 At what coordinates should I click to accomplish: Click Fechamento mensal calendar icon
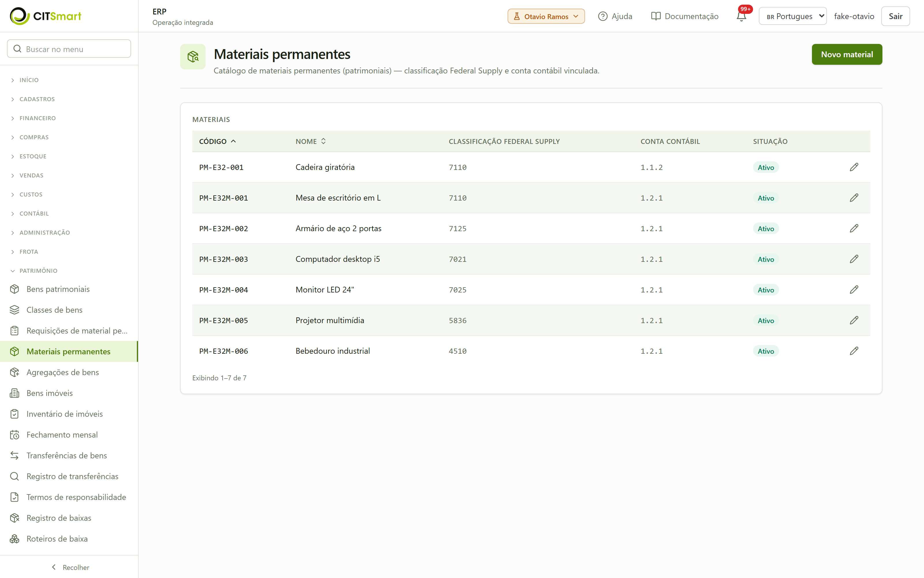14,435
